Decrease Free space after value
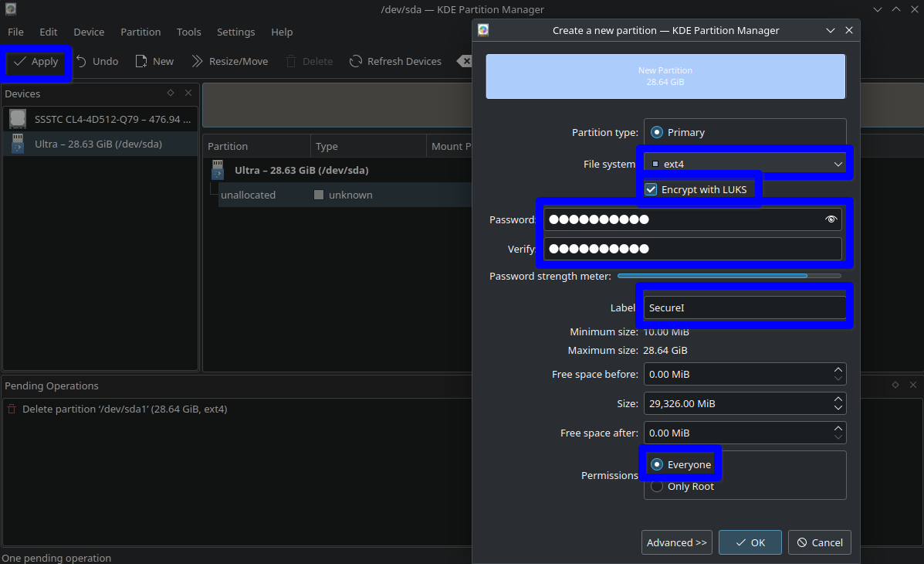924x564 pixels. 838,438
